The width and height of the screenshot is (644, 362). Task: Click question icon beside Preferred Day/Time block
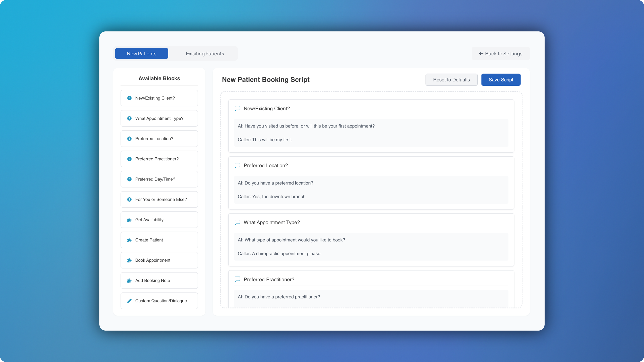point(129,179)
